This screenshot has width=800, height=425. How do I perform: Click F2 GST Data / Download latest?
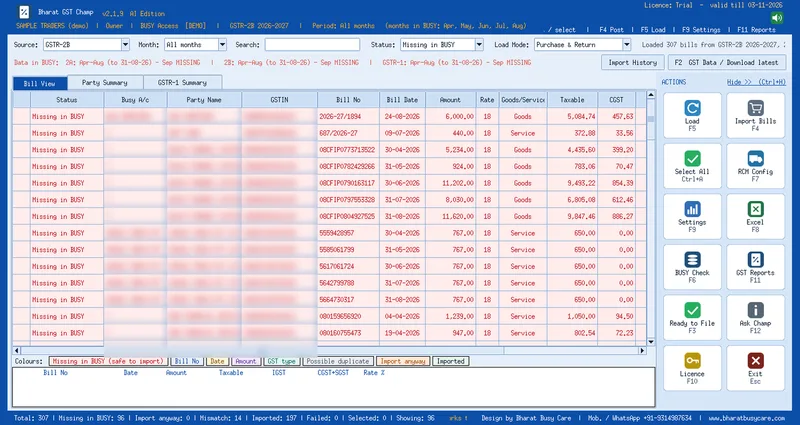[x=727, y=62]
